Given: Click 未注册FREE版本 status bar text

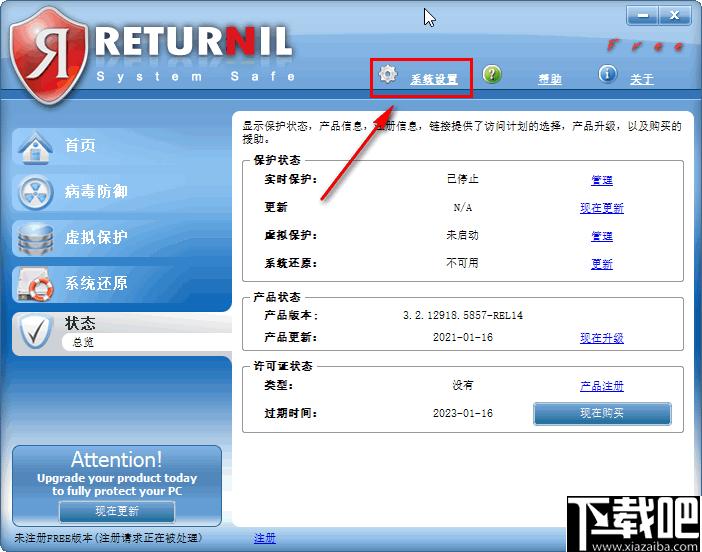Looking at the screenshot, I should pos(108,538).
